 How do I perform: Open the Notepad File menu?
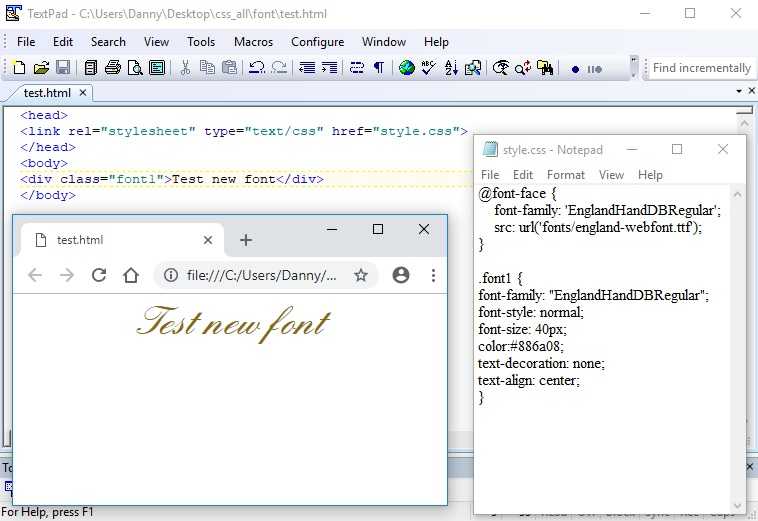click(x=490, y=175)
